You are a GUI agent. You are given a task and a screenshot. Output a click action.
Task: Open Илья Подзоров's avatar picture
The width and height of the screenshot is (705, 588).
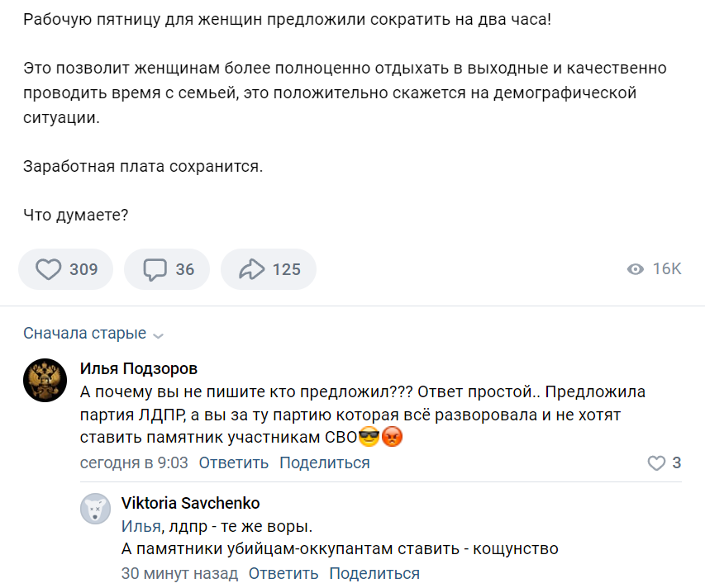coord(45,381)
